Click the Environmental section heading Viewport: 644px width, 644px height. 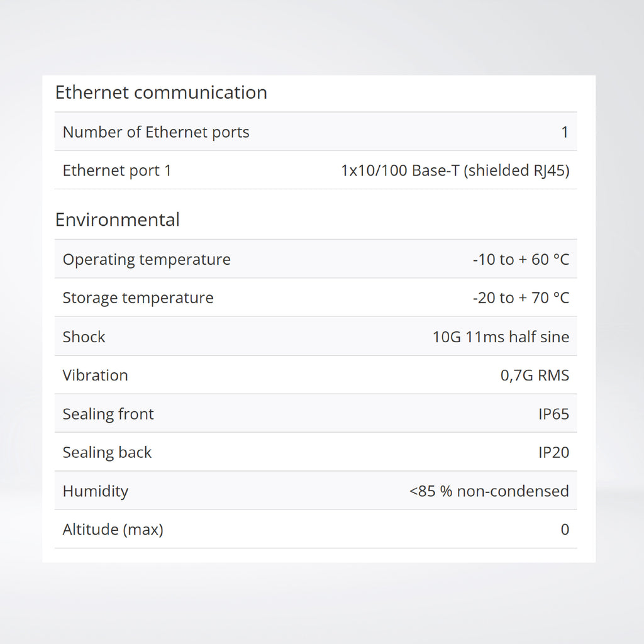(x=118, y=219)
